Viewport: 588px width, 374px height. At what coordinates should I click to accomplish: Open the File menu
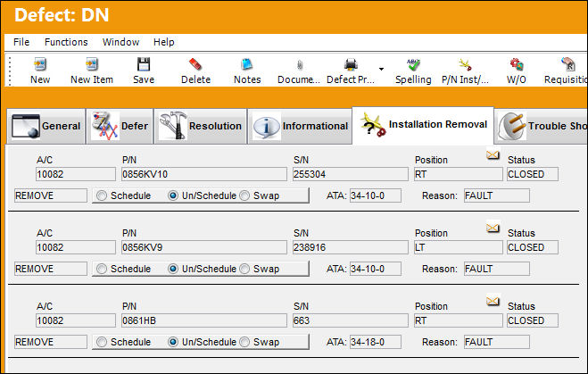point(21,42)
